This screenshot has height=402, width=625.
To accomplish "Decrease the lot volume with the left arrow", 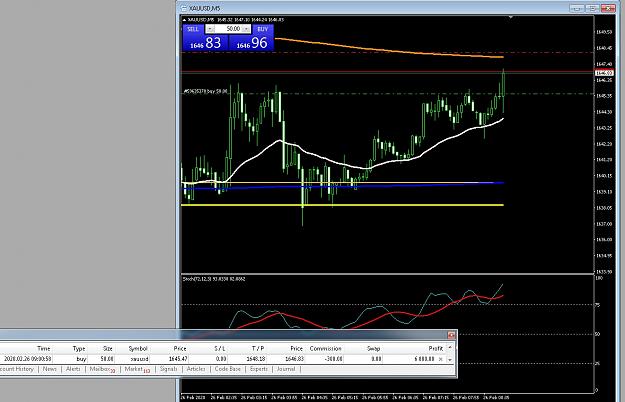I will coord(210,29).
